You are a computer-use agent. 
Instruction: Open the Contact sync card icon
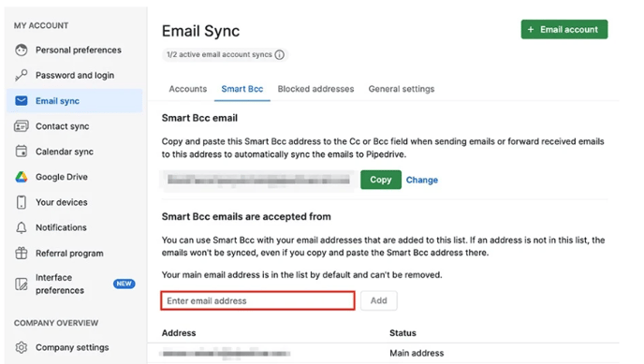tap(22, 126)
